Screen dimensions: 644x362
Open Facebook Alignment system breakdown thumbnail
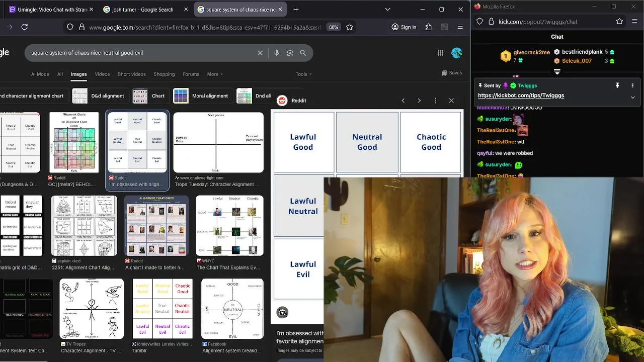click(232, 309)
